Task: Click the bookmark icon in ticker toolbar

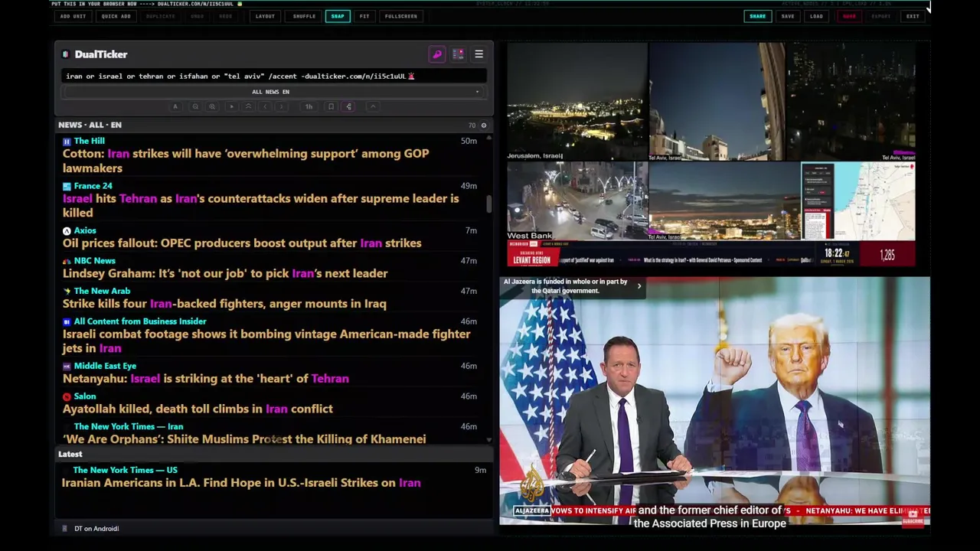Action: pos(331,106)
